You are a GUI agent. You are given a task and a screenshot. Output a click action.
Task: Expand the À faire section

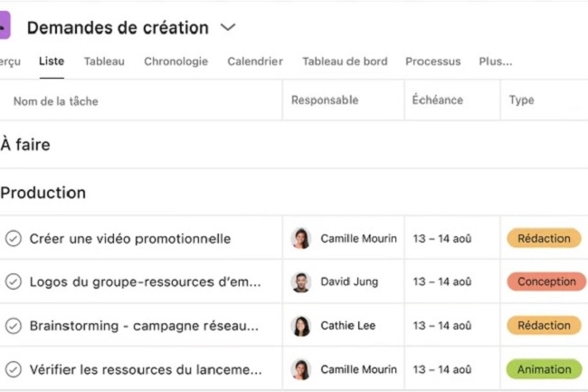click(25, 145)
